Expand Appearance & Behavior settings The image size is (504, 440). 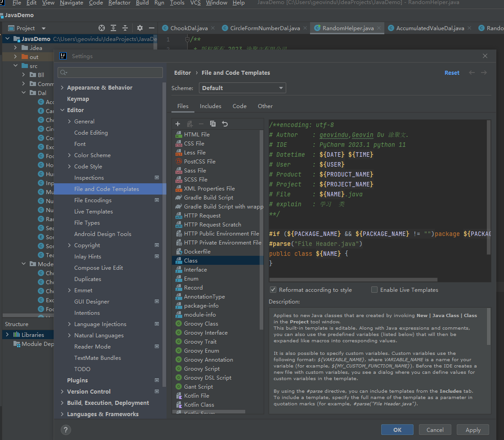coord(62,88)
